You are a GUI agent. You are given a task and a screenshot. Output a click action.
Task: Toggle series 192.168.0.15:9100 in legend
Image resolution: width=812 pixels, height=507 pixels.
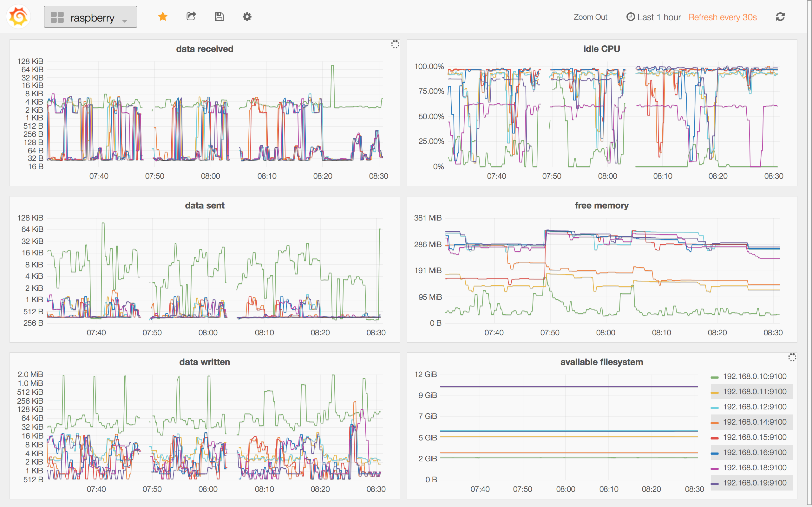click(754, 437)
